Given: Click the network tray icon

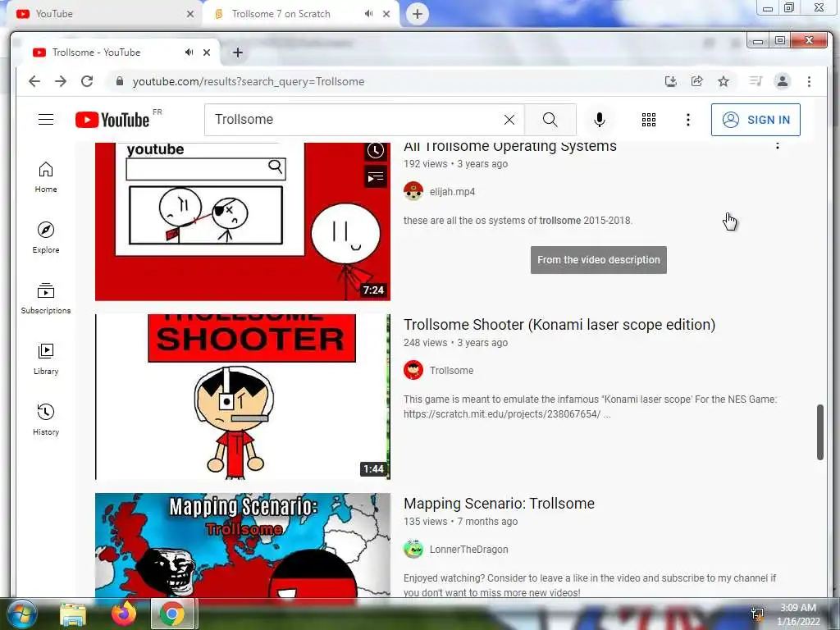Looking at the screenshot, I should click(757, 614).
